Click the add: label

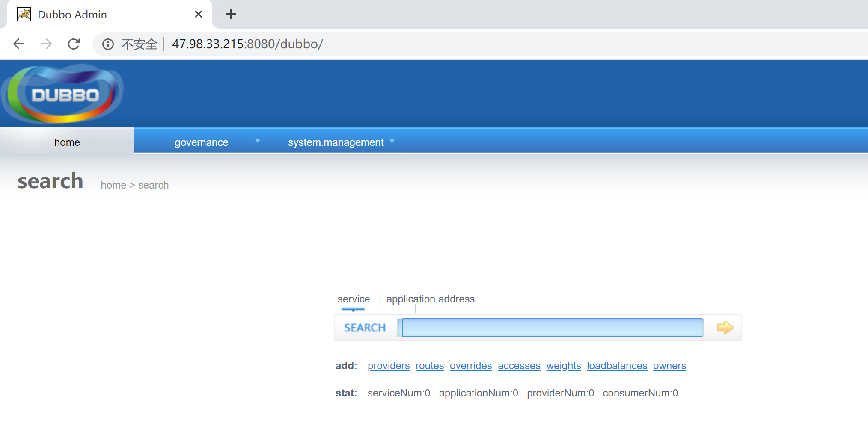[x=346, y=366]
